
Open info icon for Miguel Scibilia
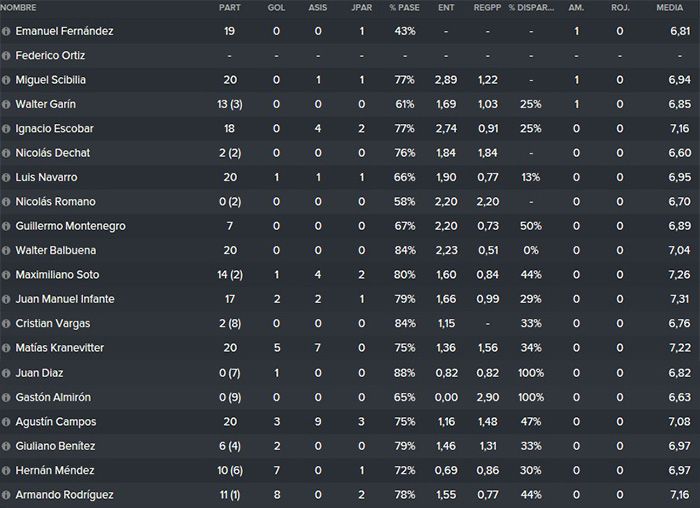pyautogui.click(x=6, y=80)
